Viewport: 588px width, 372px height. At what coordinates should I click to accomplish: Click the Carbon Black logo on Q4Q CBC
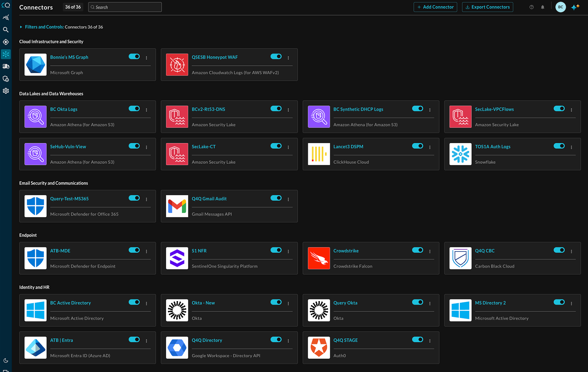coord(460,258)
